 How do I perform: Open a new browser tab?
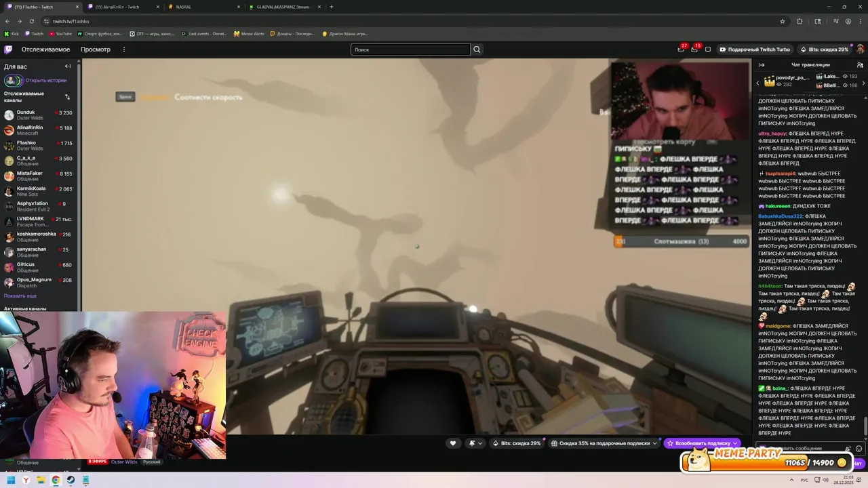(331, 7)
